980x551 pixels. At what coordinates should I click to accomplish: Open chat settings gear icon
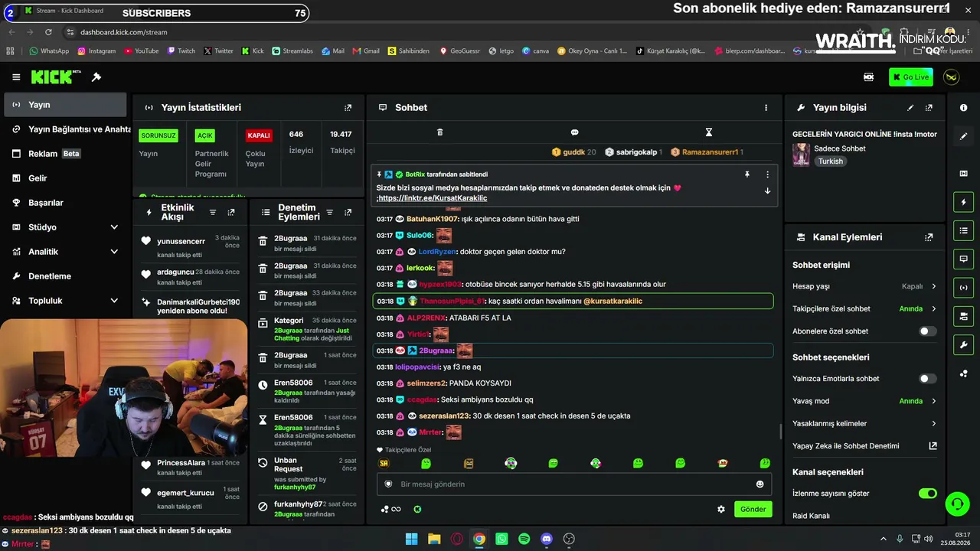tap(721, 509)
